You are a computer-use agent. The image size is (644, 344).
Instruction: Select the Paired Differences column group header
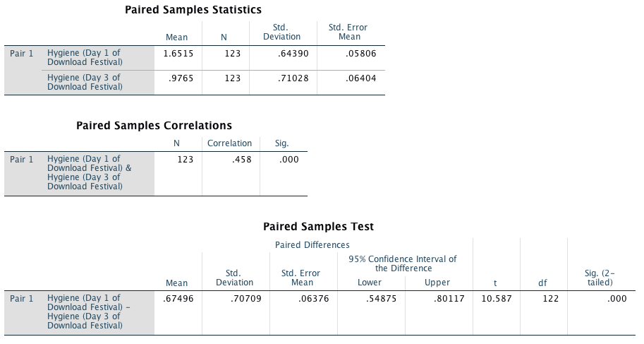coord(312,244)
